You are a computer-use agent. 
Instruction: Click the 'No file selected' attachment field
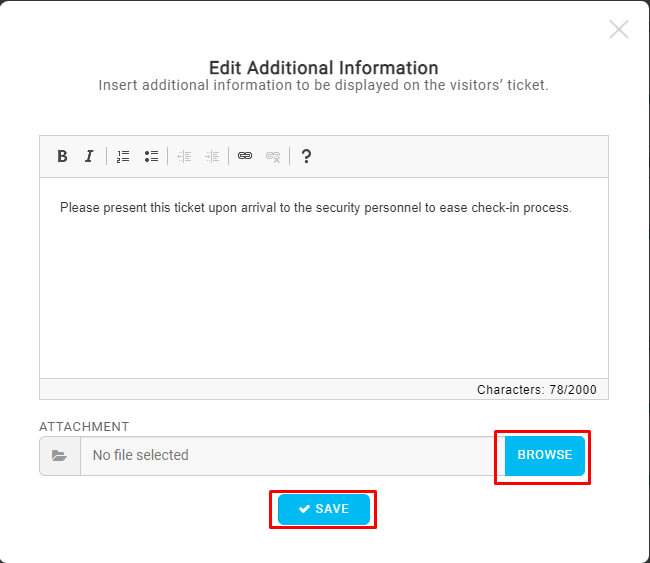click(293, 456)
